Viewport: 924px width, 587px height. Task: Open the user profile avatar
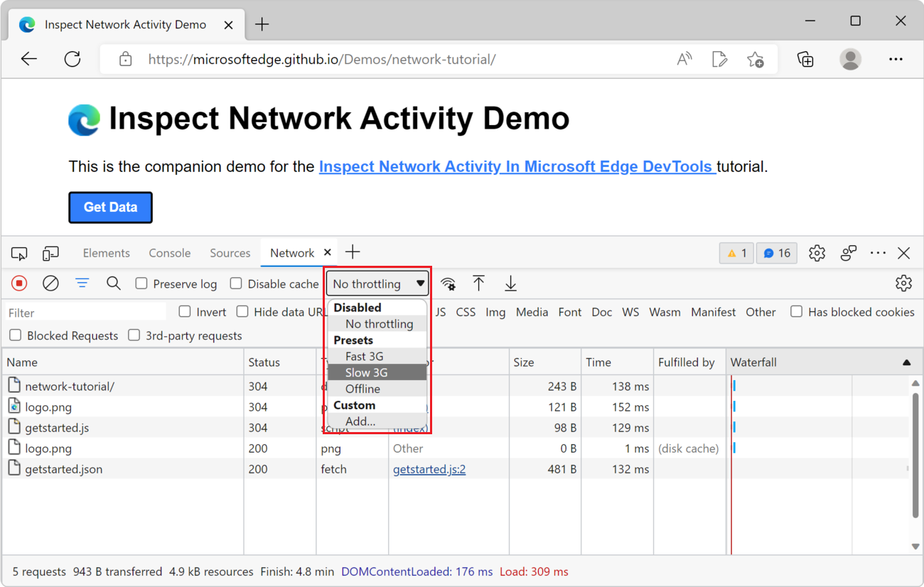click(850, 60)
